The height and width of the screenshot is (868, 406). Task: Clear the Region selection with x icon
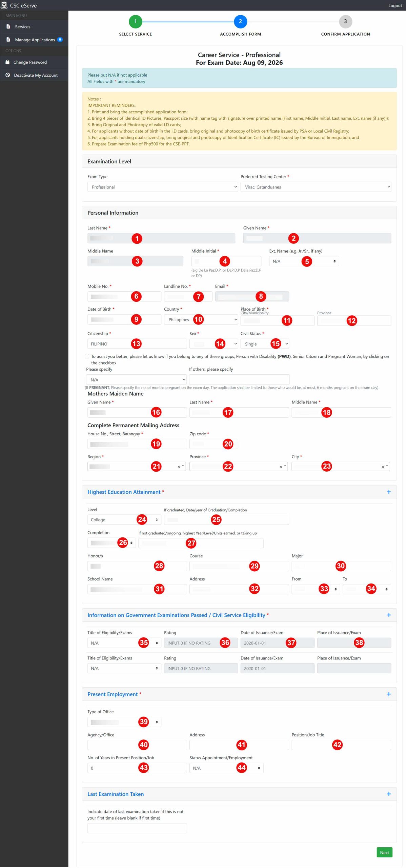tap(179, 467)
